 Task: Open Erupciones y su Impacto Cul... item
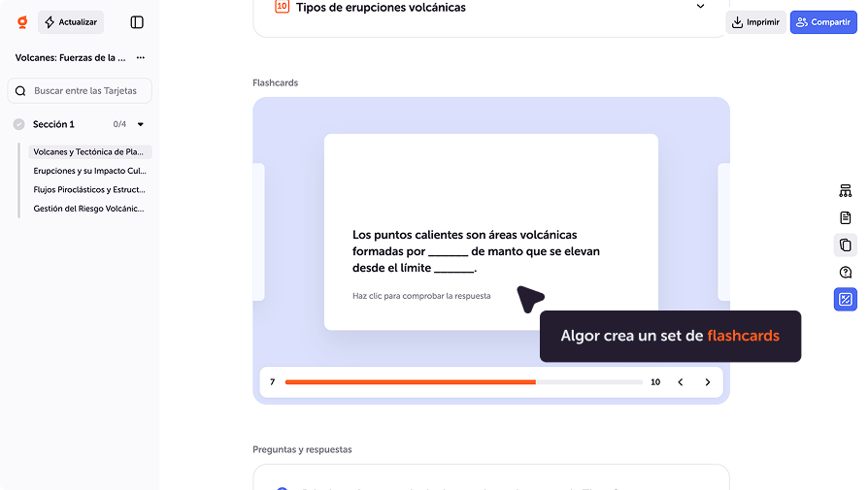(x=89, y=171)
